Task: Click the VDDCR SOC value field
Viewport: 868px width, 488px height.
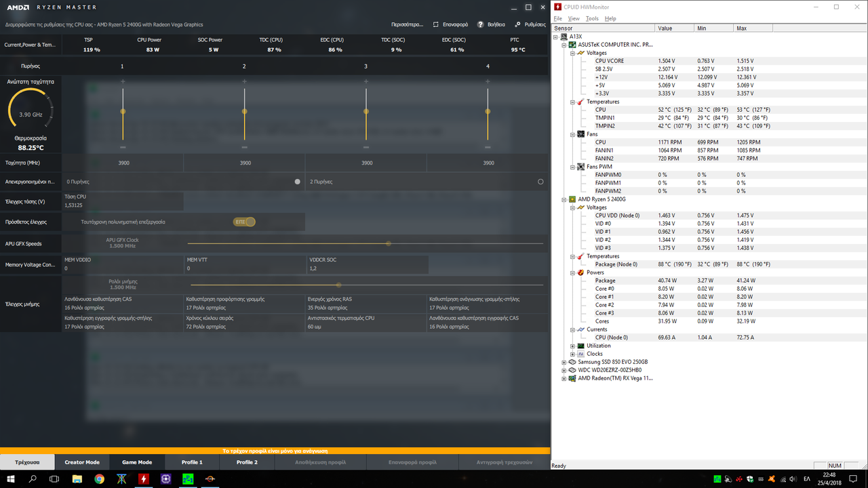Action: [x=368, y=264]
